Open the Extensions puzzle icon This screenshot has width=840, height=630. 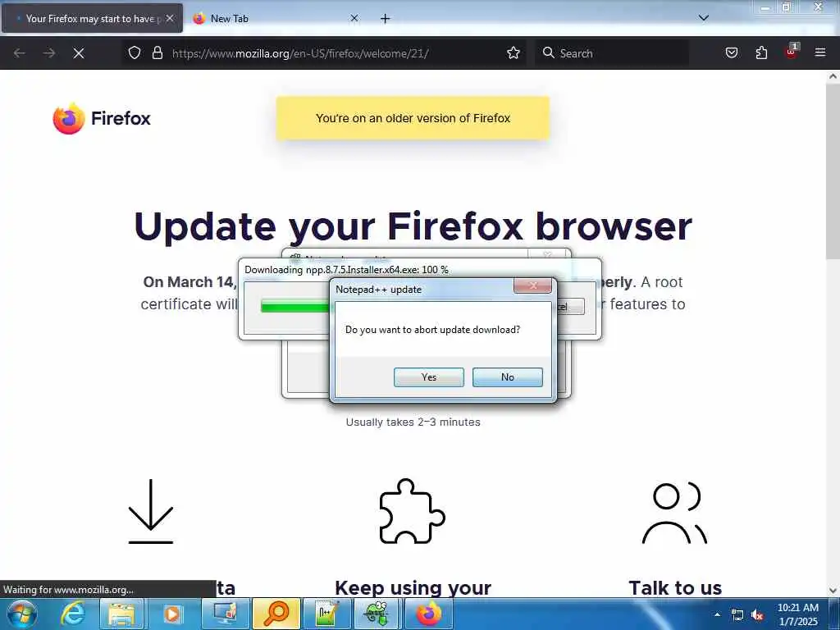point(761,53)
